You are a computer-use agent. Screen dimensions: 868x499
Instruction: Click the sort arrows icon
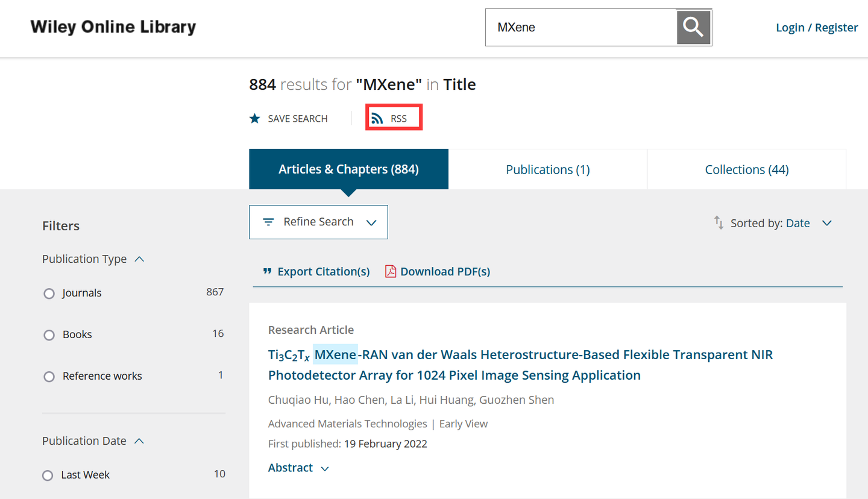pos(719,222)
